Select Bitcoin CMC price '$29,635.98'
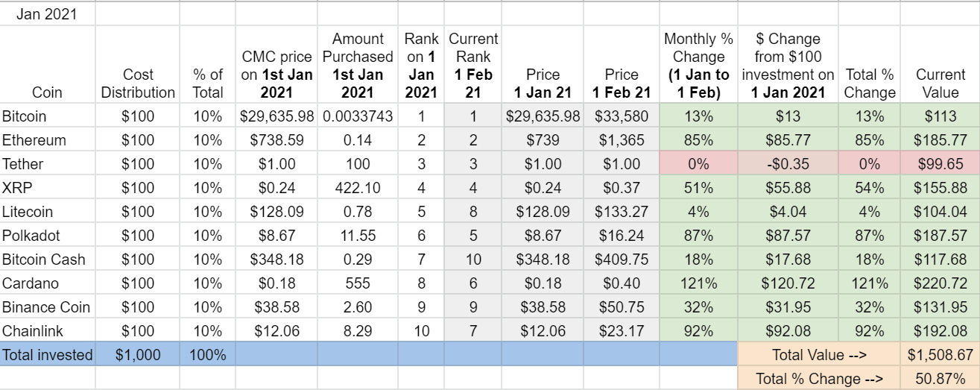Screen dimensions: 980x390 tap(276, 116)
